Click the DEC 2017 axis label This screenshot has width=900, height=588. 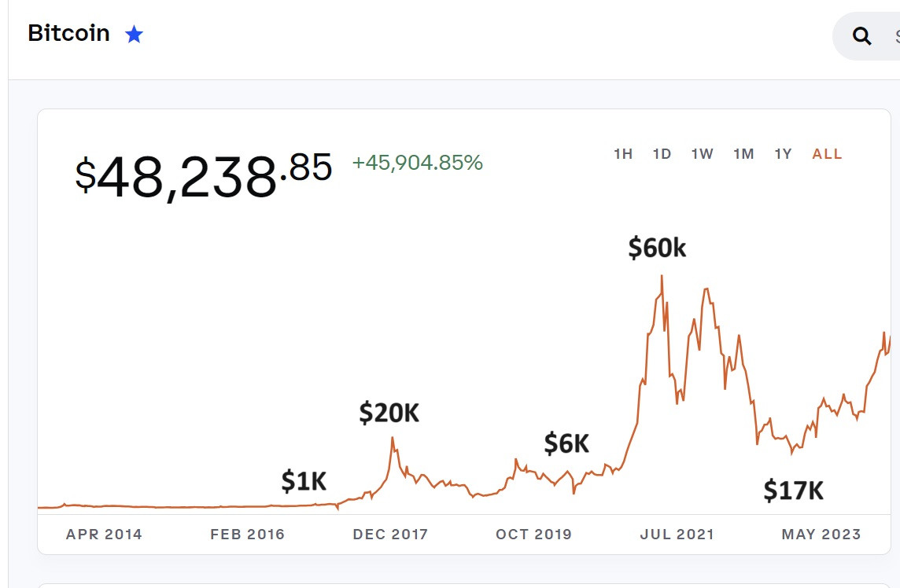pos(390,535)
